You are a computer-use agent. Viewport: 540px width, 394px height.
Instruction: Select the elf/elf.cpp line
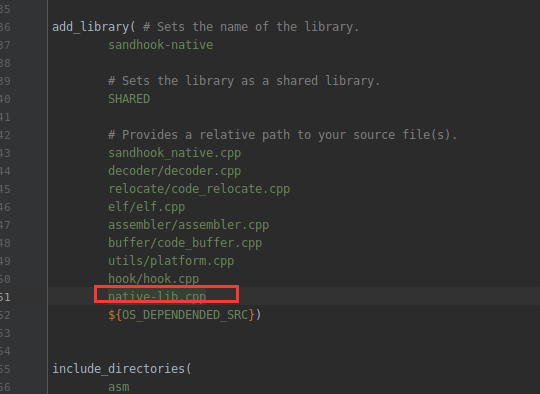(x=147, y=207)
